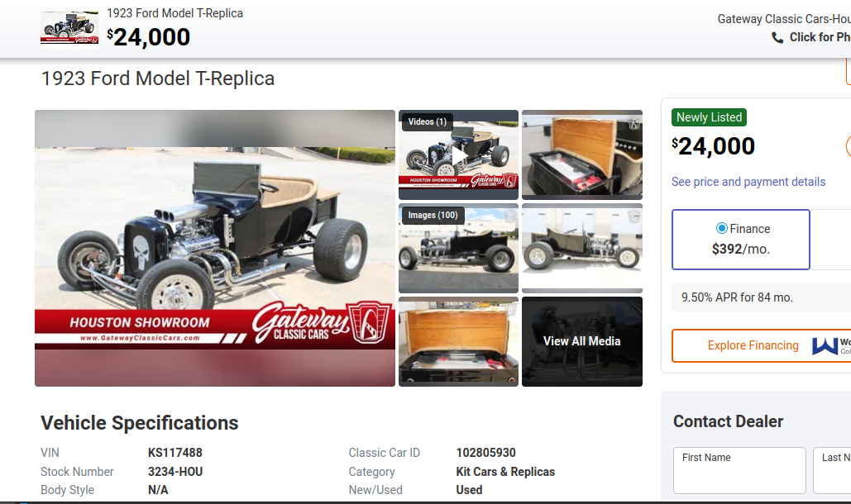Viewport: 851px width, 504px height.
Task: Select the stock number 3234-HOU
Action: click(175, 472)
